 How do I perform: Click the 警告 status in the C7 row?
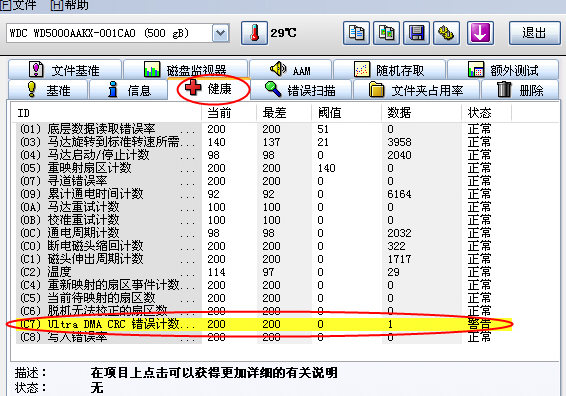[479, 324]
